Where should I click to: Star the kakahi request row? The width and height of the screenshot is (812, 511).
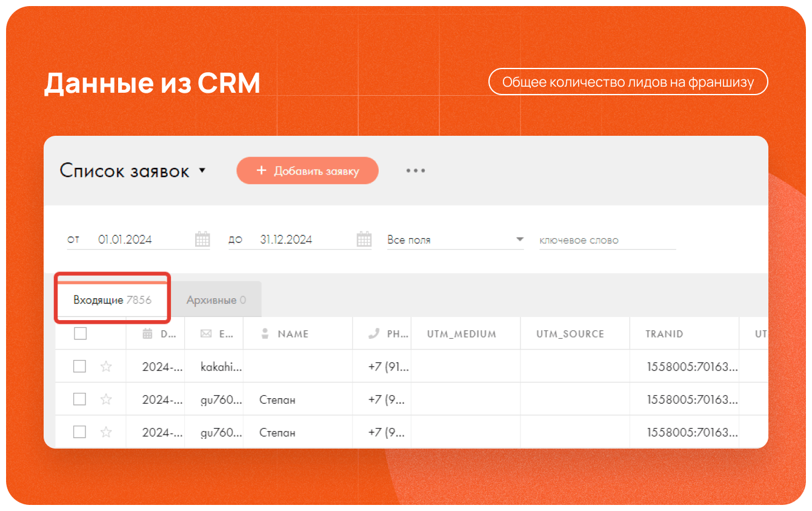pos(106,366)
